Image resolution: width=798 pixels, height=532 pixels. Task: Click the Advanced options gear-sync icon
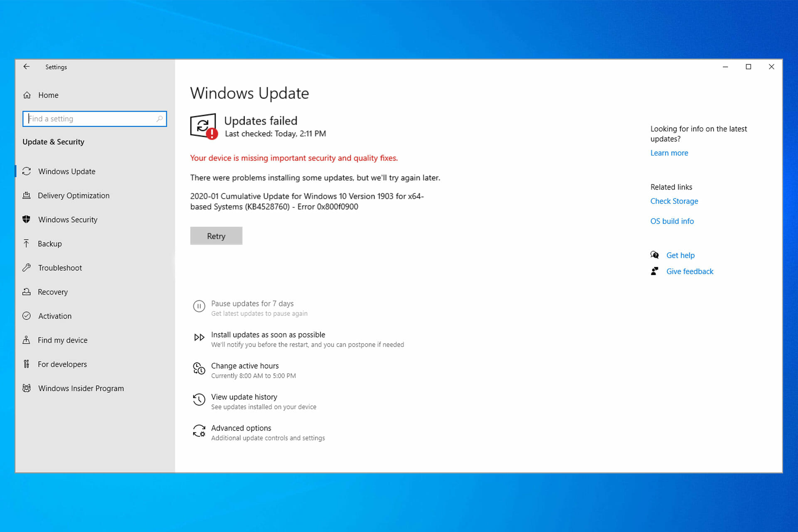[199, 431]
